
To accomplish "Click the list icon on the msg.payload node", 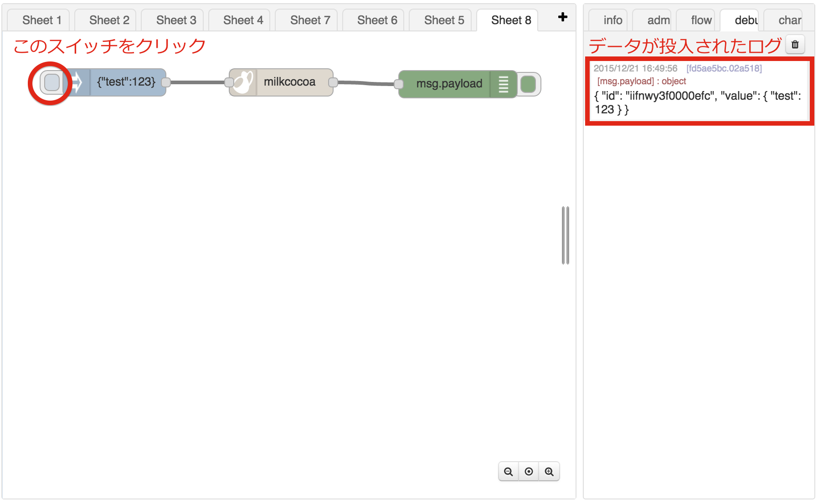I will (x=503, y=84).
